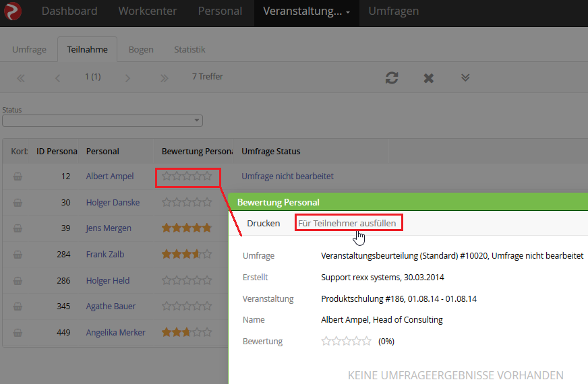Sort by Personal column header

coord(102,152)
